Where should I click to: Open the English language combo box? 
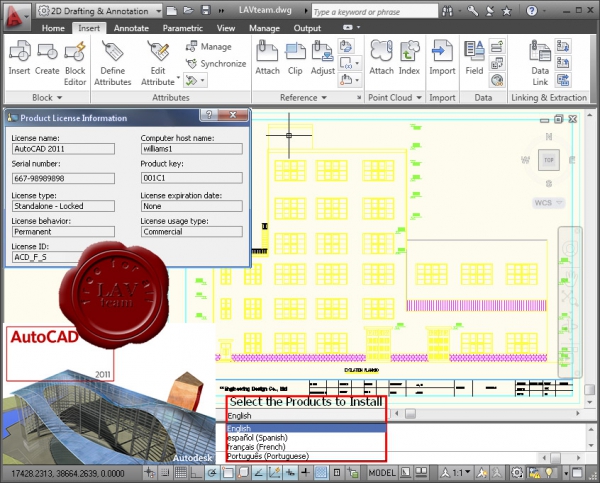[x=306, y=416]
